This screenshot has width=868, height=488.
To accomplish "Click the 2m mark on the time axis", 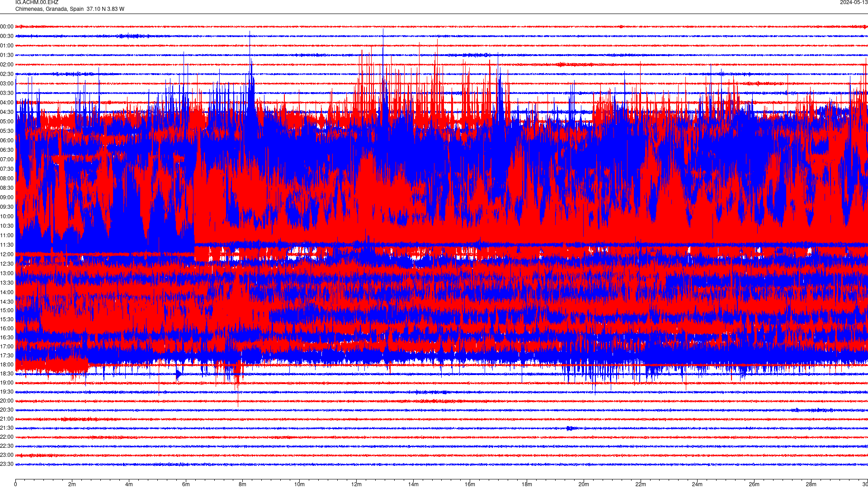I will pos(72,484).
